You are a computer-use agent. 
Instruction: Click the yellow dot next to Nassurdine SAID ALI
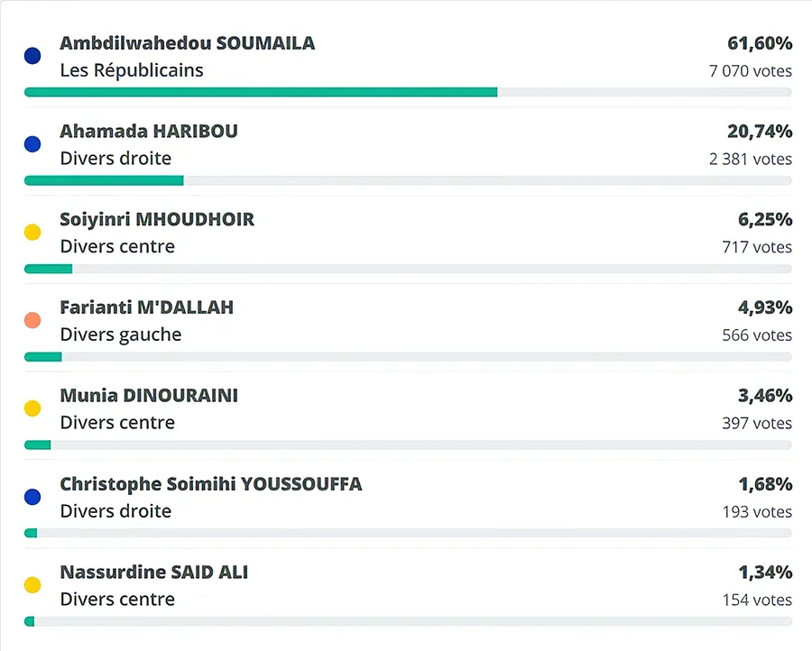tap(32, 585)
